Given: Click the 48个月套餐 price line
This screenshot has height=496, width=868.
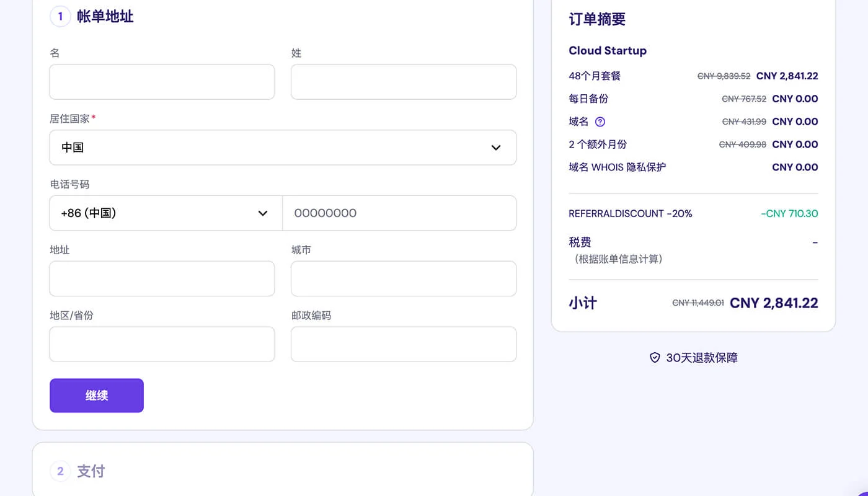Looking at the screenshot, I should pyautogui.click(x=595, y=76).
